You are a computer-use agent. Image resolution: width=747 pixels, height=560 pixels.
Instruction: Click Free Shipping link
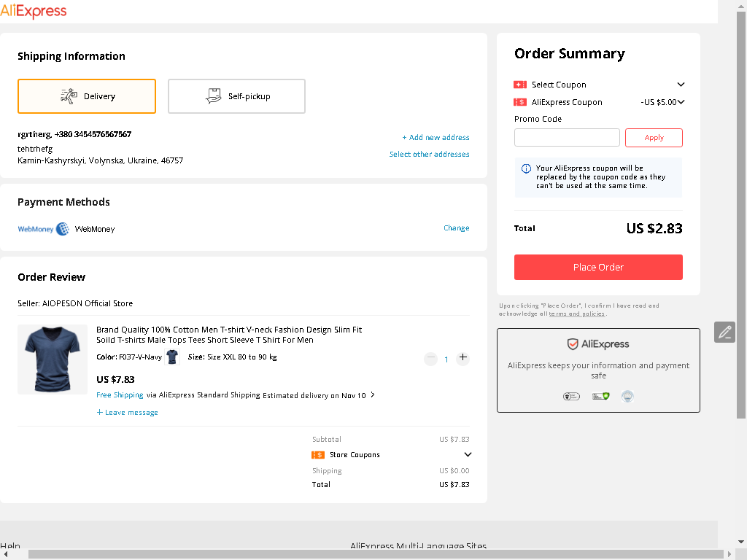(x=120, y=394)
